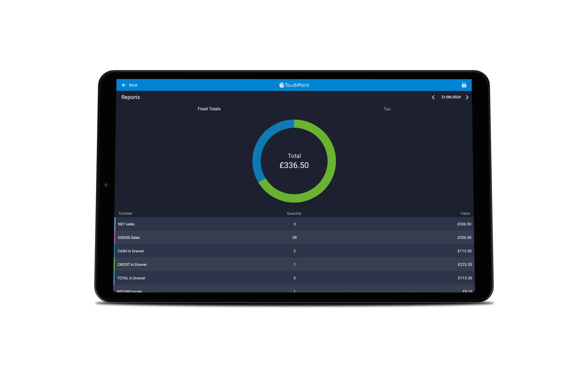Toggle the colored indicator on CASH in Drawer row
588x375 pixels.
pos(115,251)
